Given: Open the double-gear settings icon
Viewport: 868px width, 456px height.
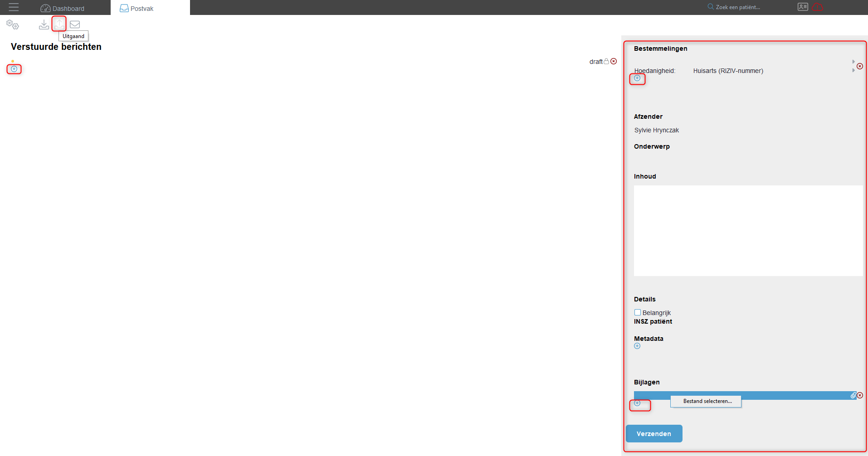Looking at the screenshot, I should 13,24.
